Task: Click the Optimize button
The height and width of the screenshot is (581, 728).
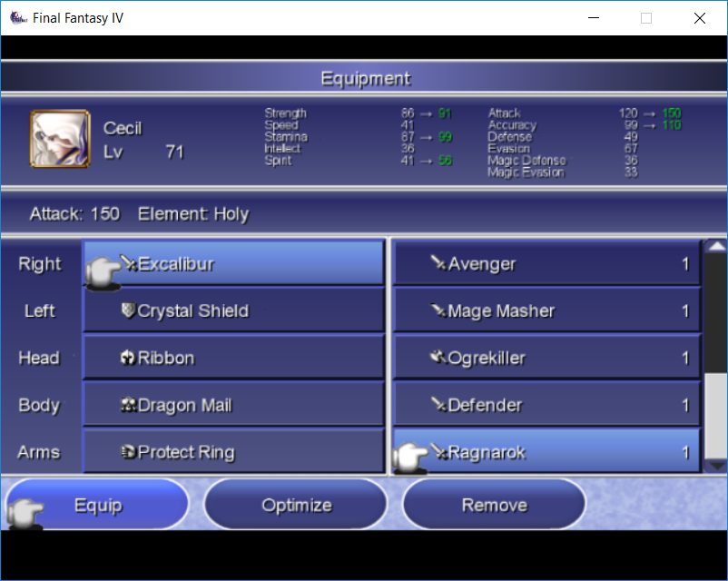Action: coord(296,505)
